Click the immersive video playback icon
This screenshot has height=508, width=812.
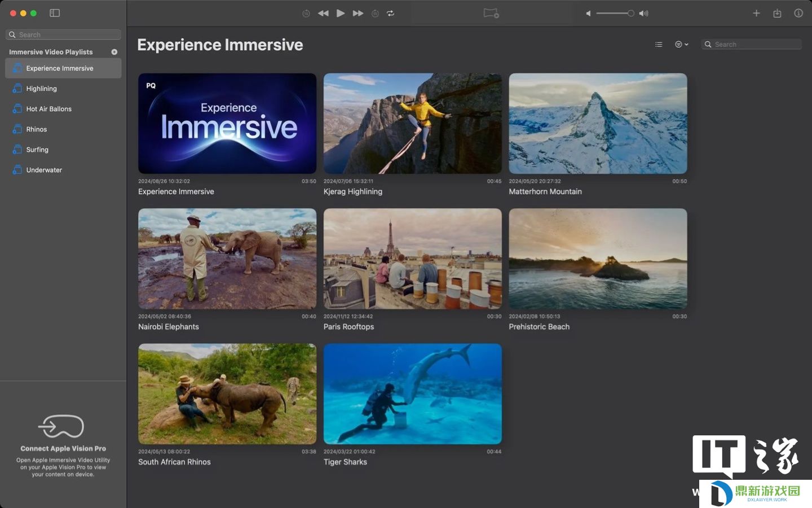[491, 13]
